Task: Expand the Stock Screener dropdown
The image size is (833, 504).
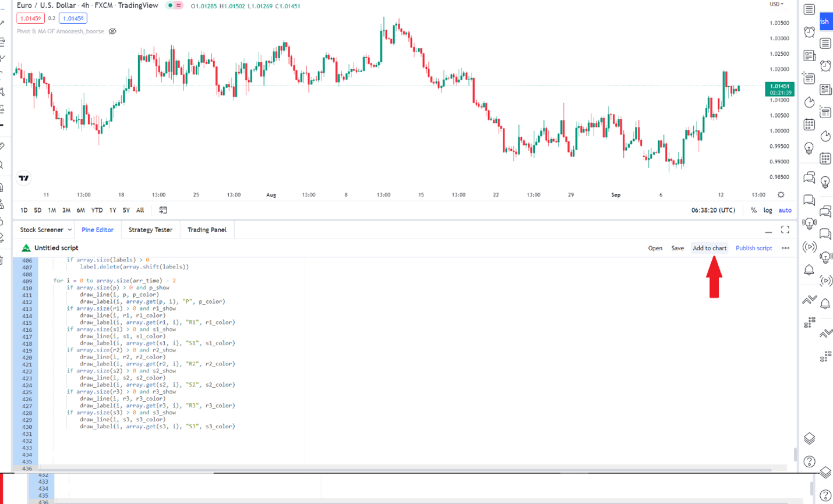Action: pos(69,230)
